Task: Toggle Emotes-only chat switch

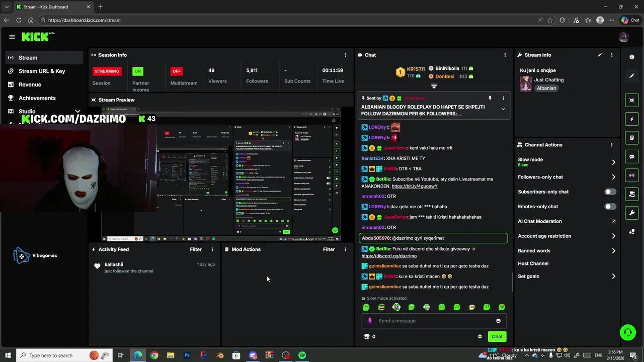Action: [x=610, y=207]
